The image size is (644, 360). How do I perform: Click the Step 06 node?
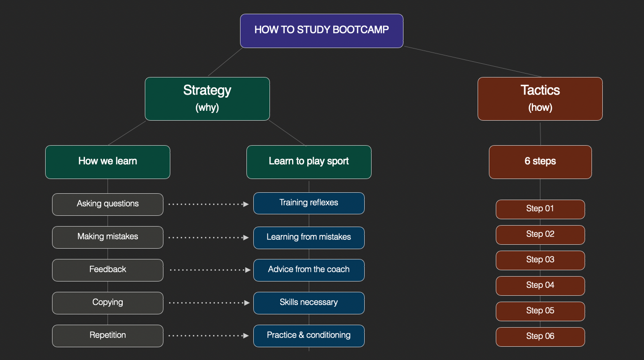540,337
